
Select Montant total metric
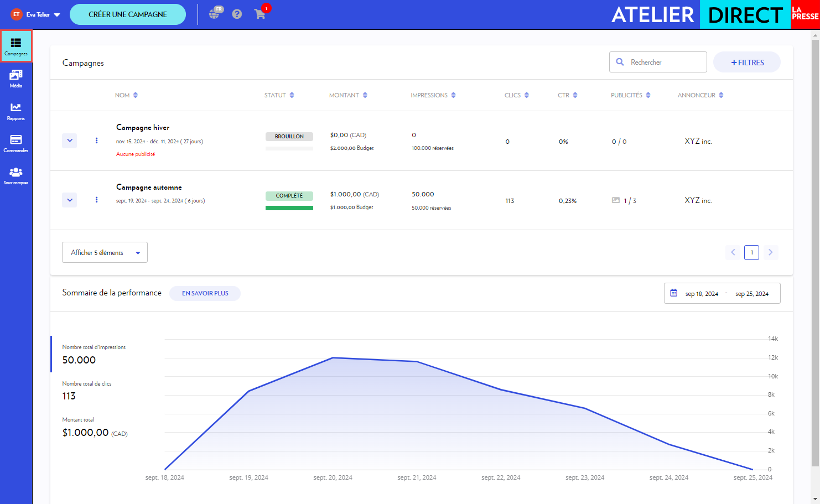point(95,427)
